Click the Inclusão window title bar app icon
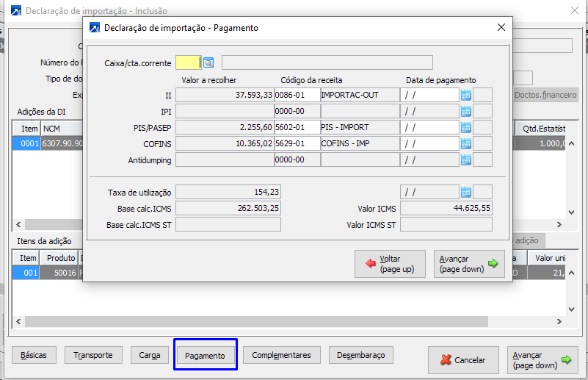 [x=15, y=10]
